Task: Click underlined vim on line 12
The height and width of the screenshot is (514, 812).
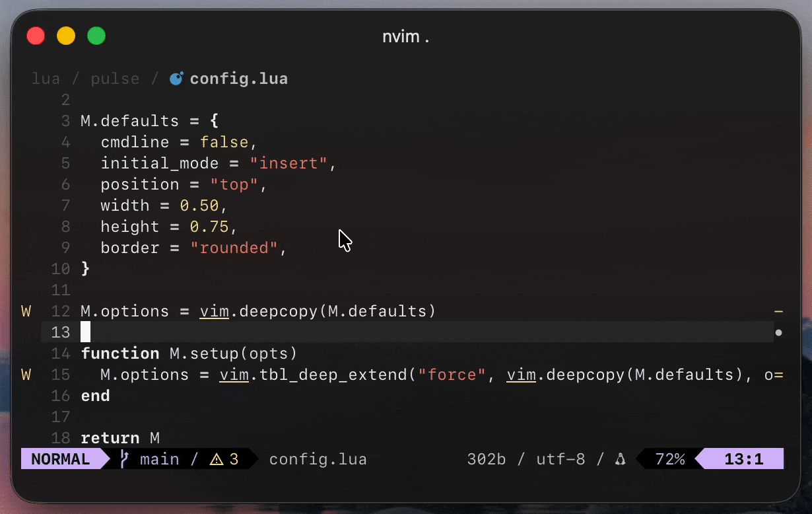Action: [x=215, y=311]
